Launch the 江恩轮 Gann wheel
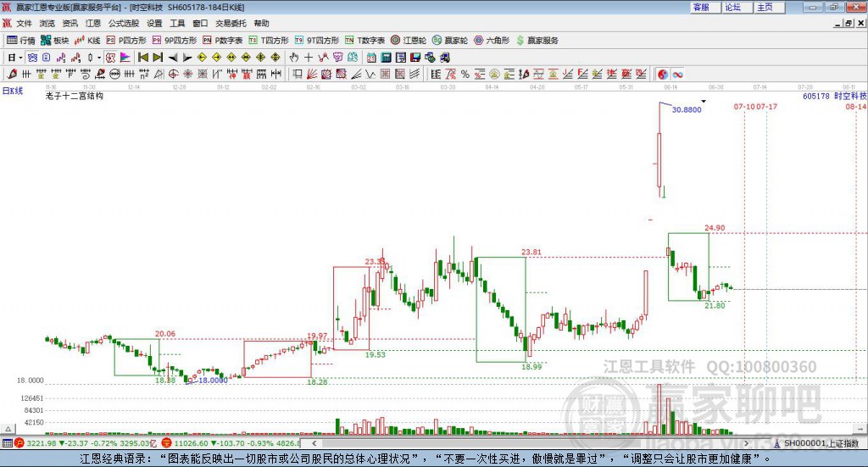This screenshot has width=868, height=467. click(409, 41)
